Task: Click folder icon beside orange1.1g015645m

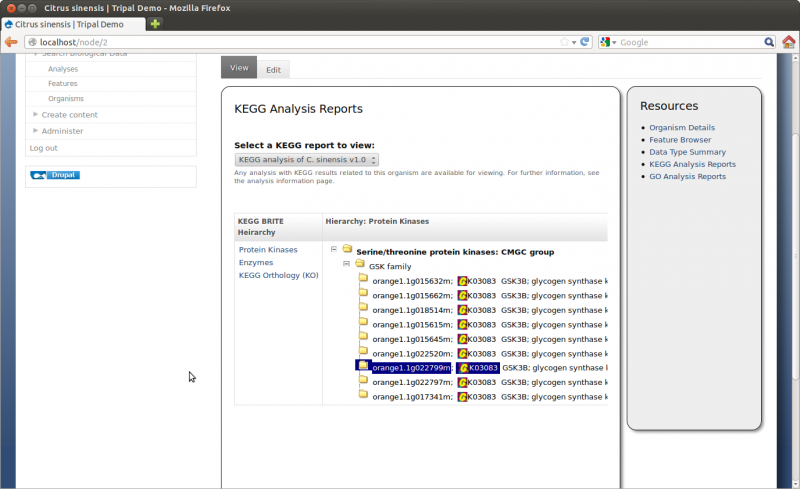Action: (x=363, y=336)
